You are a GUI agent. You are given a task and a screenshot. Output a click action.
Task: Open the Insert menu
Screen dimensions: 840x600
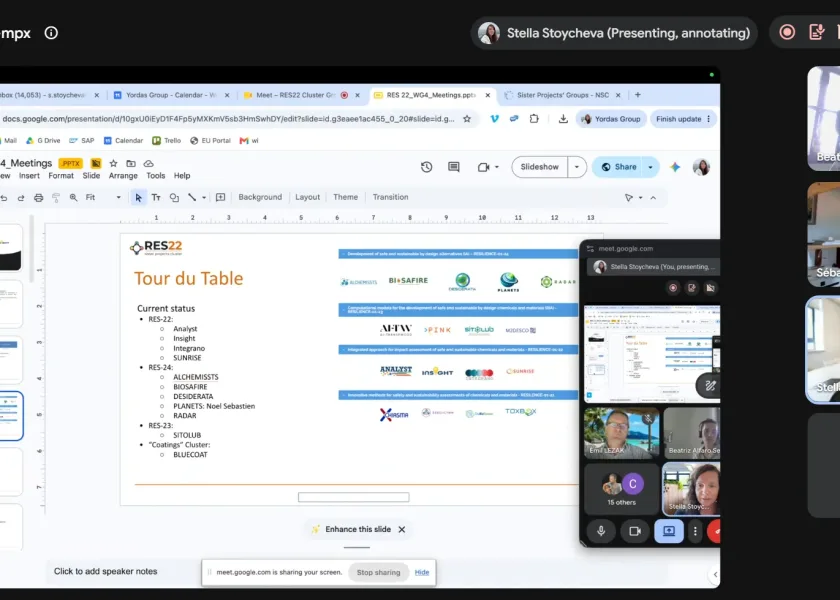click(29, 176)
